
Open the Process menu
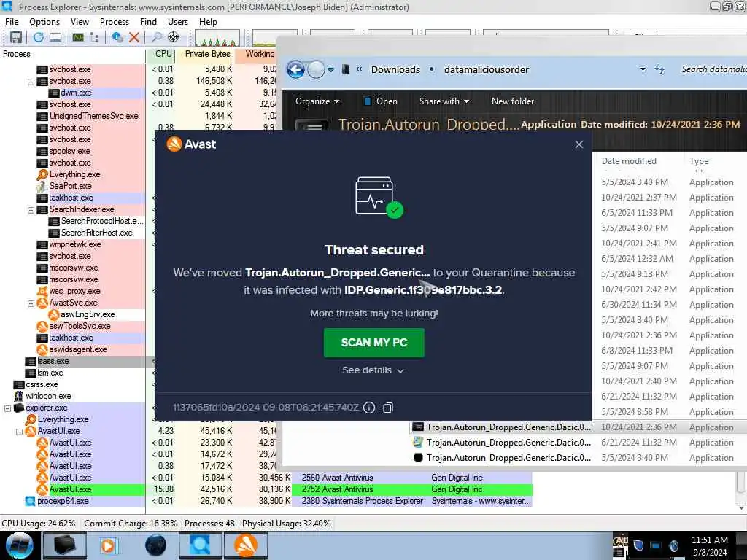[115, 22]
